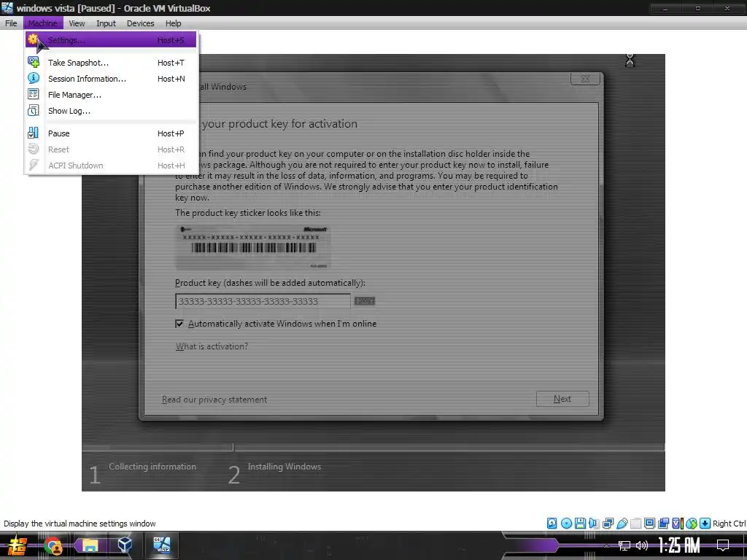Open the What is activation link
Image resolution: width=747 pixels, height=560 pixels.
[x=212, y=346]
